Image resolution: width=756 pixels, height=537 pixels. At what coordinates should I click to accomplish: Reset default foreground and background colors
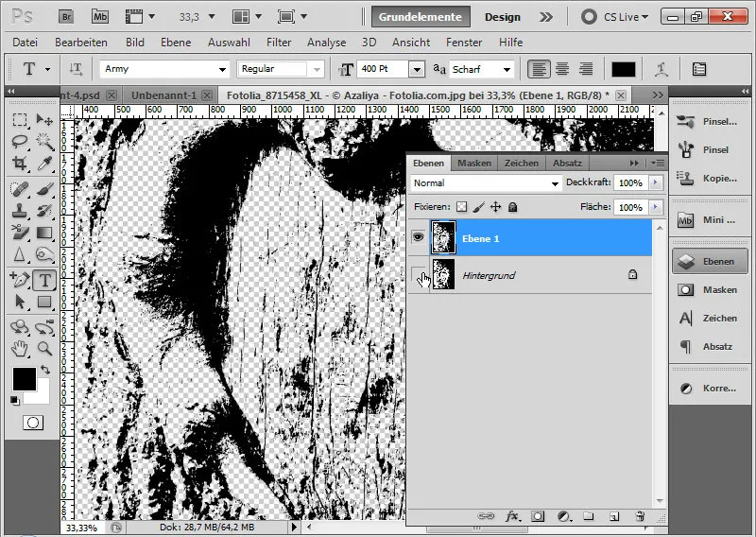(x=15, y=401)
